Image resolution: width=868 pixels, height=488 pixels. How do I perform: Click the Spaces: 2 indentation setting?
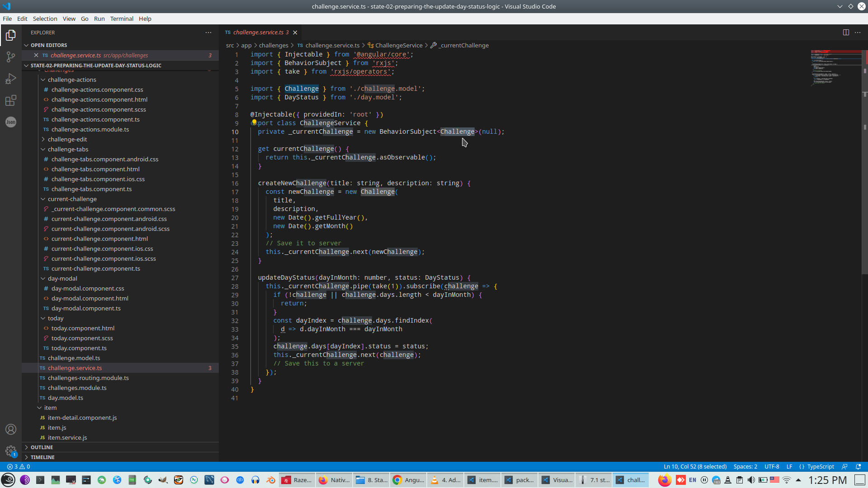click(745, 467)
